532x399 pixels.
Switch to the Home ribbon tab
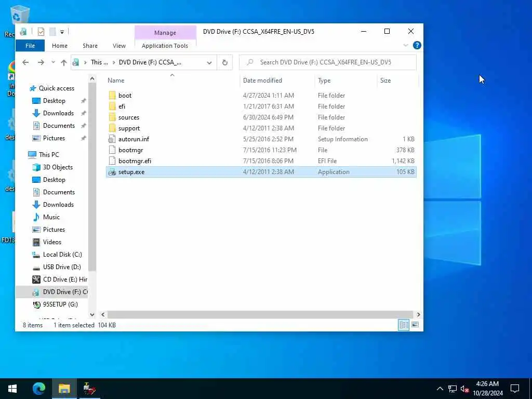click(x=60, y=46)
